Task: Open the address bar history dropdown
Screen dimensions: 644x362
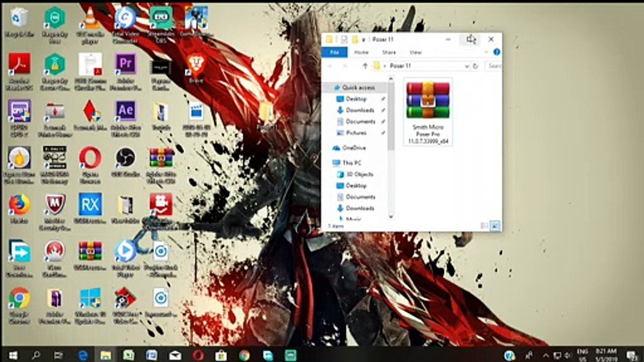Action: click(467, 66)
